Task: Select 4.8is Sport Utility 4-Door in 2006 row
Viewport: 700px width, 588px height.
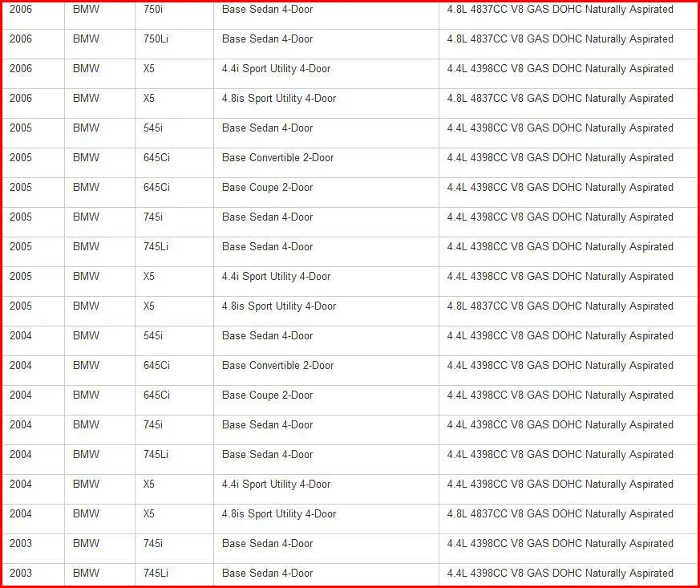Action: click(279, 98)
